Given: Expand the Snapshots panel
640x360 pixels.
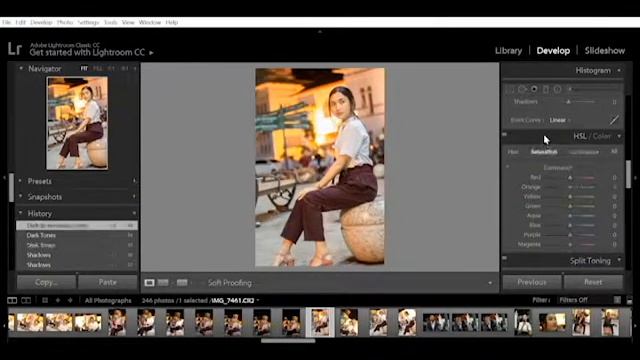Looking at the screenshot, I should pos(21,196).
